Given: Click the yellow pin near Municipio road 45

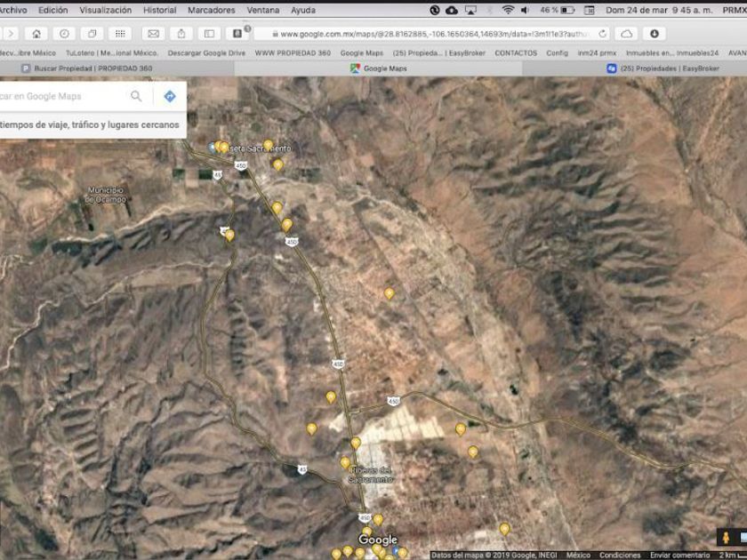Looking at the screenshot, I should (x=229, y=236).
